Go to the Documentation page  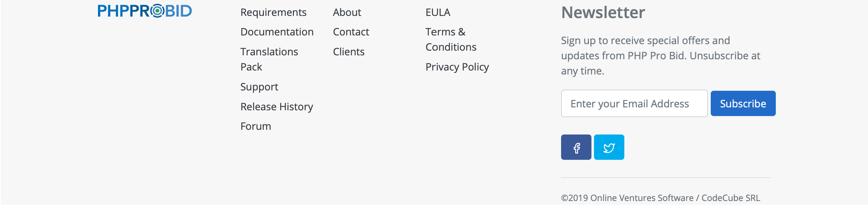pyautogui.click(x=277, y=32)
